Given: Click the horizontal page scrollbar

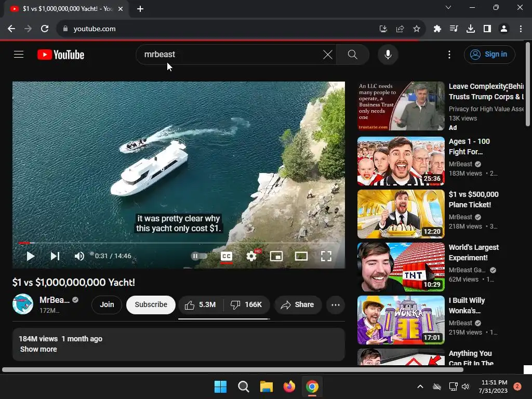Looking at the screenshot, I should (232, 370).
